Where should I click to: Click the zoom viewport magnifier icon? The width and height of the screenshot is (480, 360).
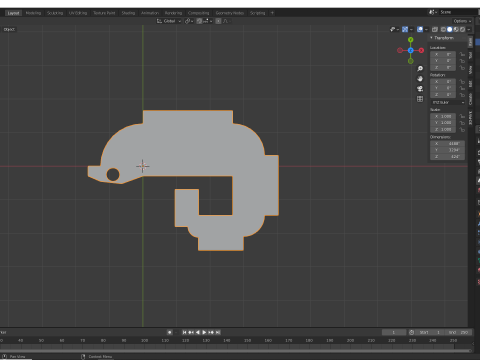click(x=420, y=69)
